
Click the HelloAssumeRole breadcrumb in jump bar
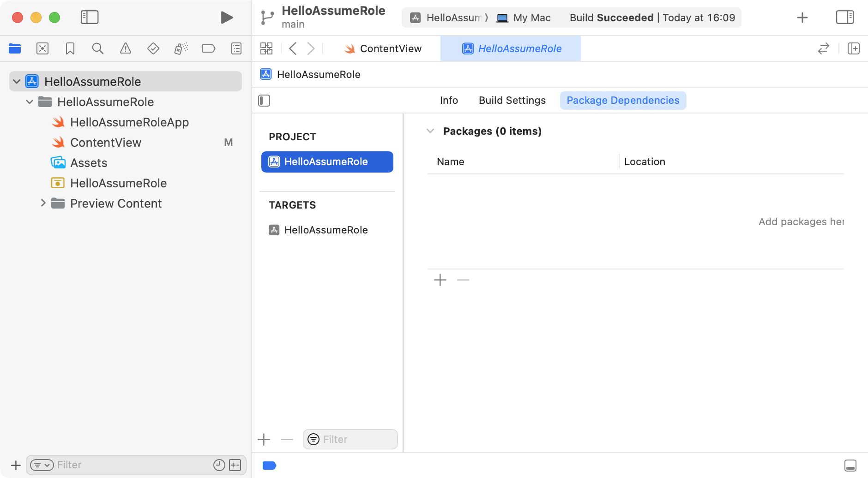click(310, 74)
